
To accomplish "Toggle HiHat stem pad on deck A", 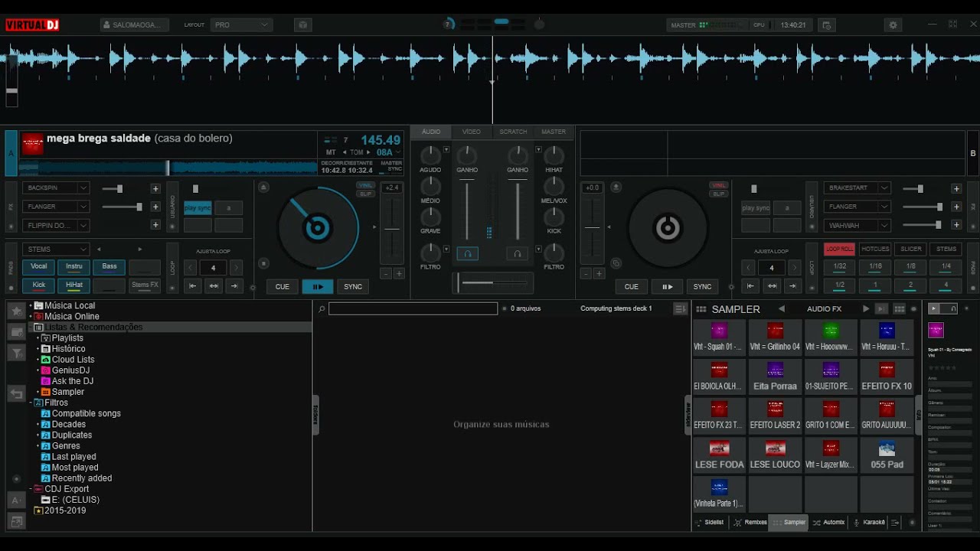I will tap(74, 285).
